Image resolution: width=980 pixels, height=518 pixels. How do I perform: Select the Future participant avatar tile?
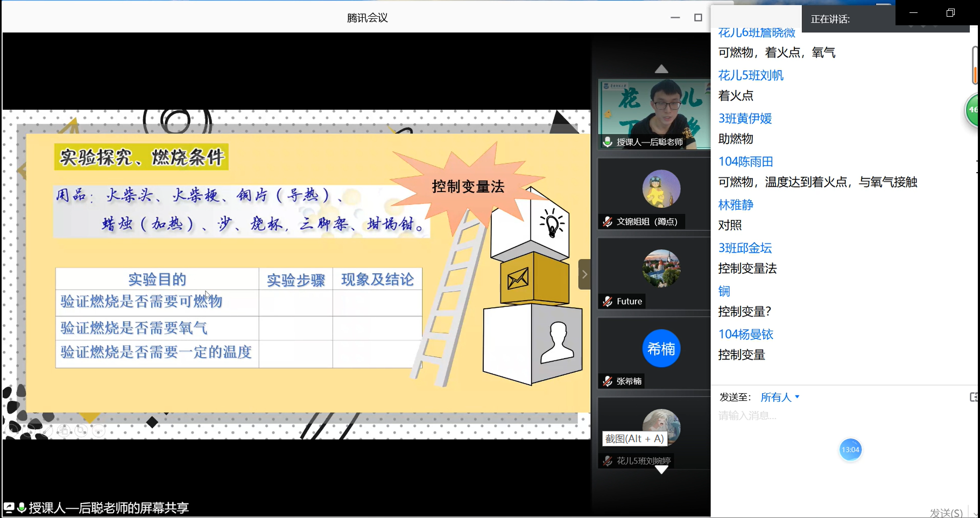(x=661, y=268)
